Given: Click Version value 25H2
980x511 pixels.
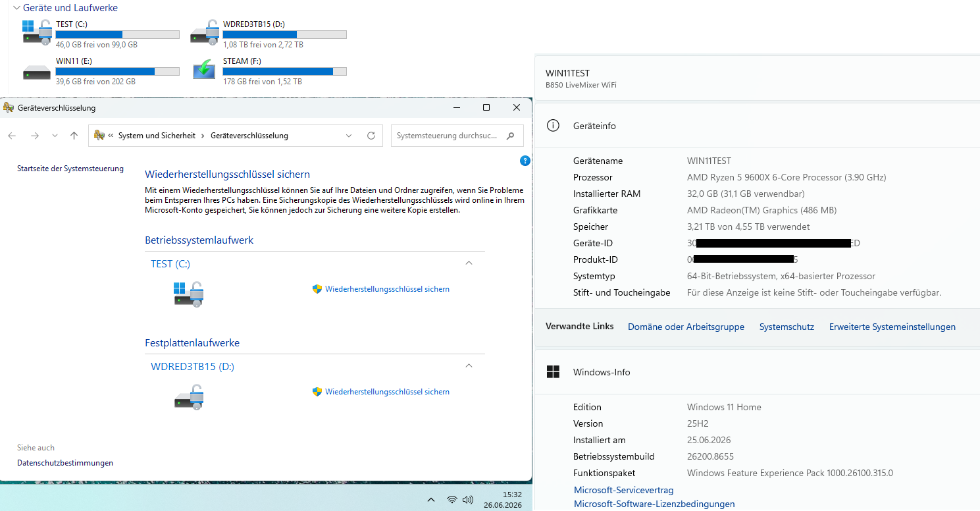Looking at the screenshot, I should [x=698, y=423].
